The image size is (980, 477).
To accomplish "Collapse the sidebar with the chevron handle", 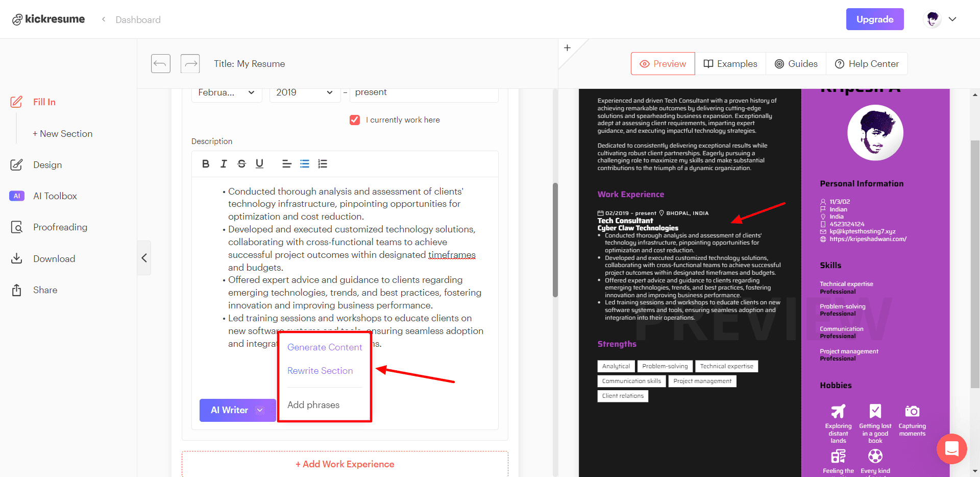I will (x=144, y=258).
